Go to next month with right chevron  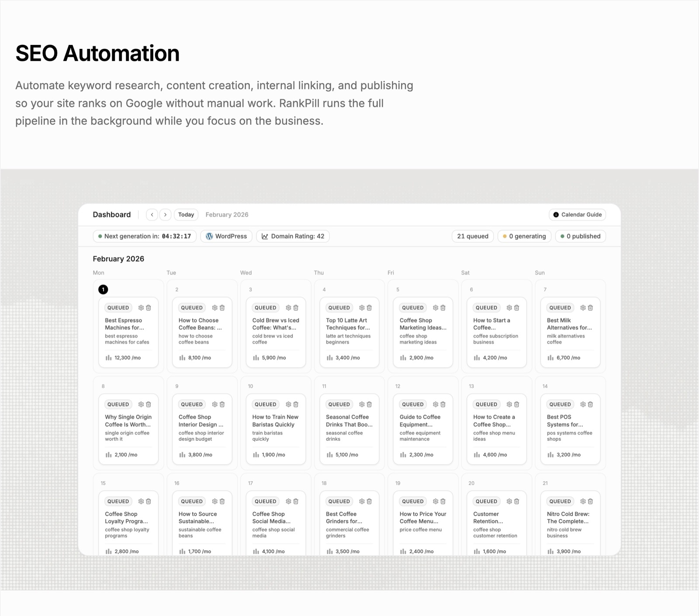point(165,215)
